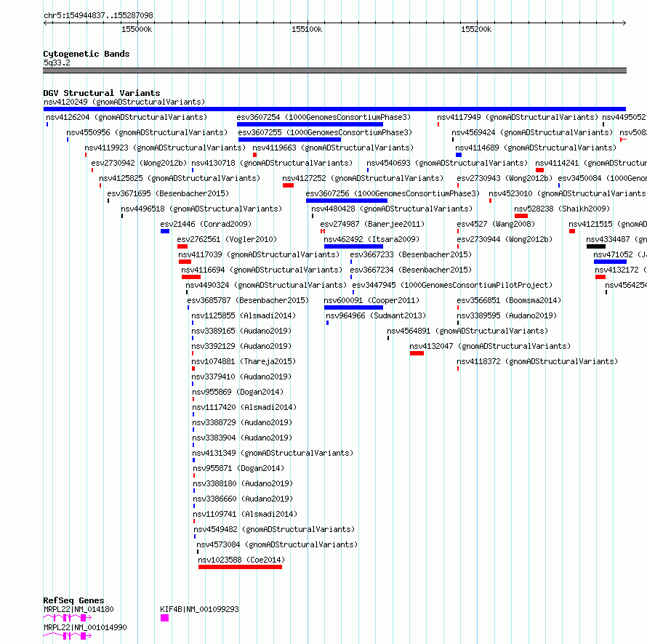
Task: Click the MRPL22|NM_001014990 gene label
Action: [85, 627]
